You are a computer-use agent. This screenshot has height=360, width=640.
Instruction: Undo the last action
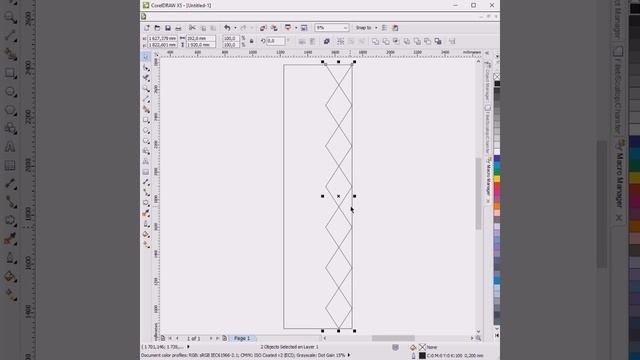227,28
